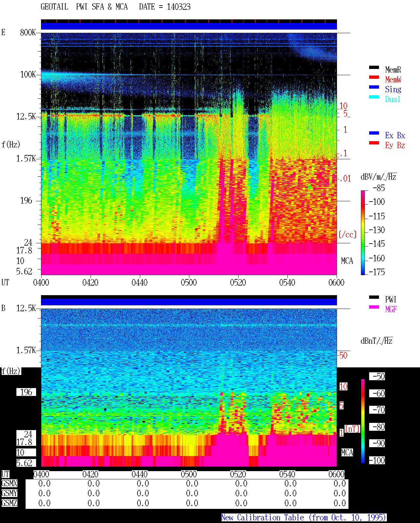Viewport: 420px width, 523px height.
Task: Click the GSMZ row label
Action: [9, 503]
